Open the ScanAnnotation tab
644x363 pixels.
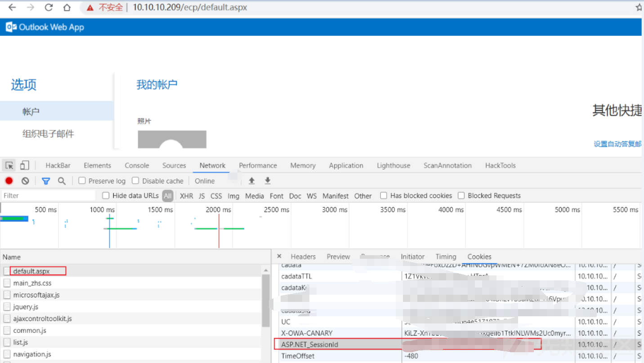(x=447, y=165)
